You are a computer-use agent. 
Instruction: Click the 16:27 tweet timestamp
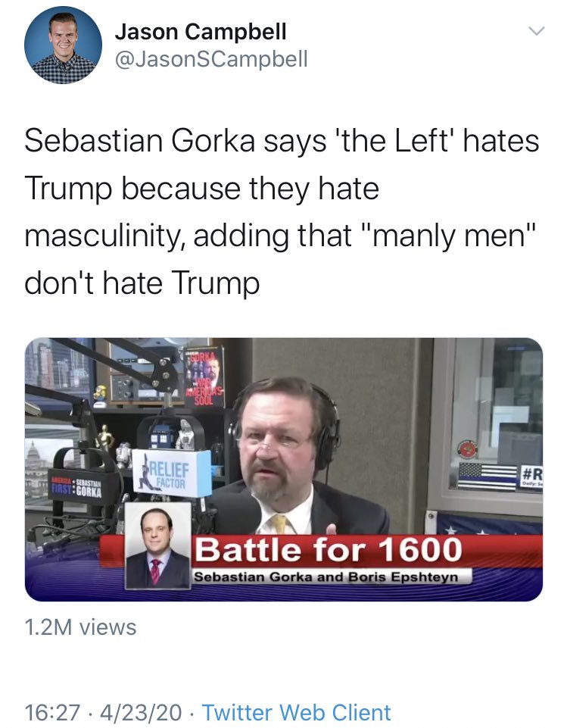52,712
